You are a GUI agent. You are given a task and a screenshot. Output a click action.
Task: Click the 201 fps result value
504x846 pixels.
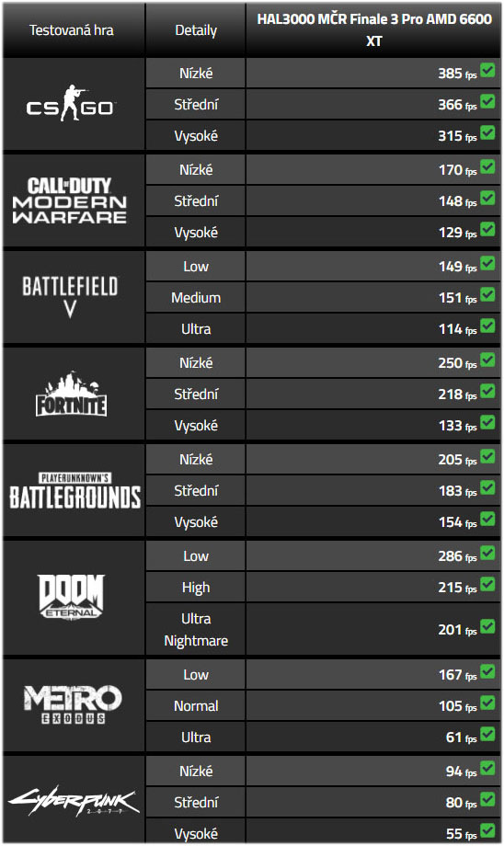pos(457,630)
